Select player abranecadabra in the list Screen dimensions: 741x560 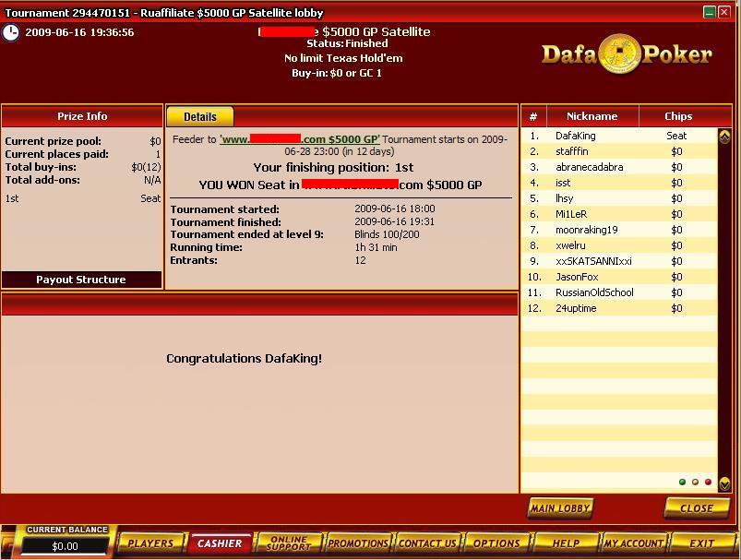pyautogui.click(x=619, y=167)
